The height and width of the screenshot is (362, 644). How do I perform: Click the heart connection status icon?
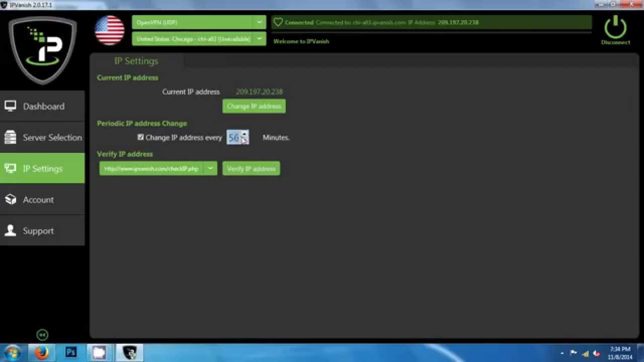(278, 22)
